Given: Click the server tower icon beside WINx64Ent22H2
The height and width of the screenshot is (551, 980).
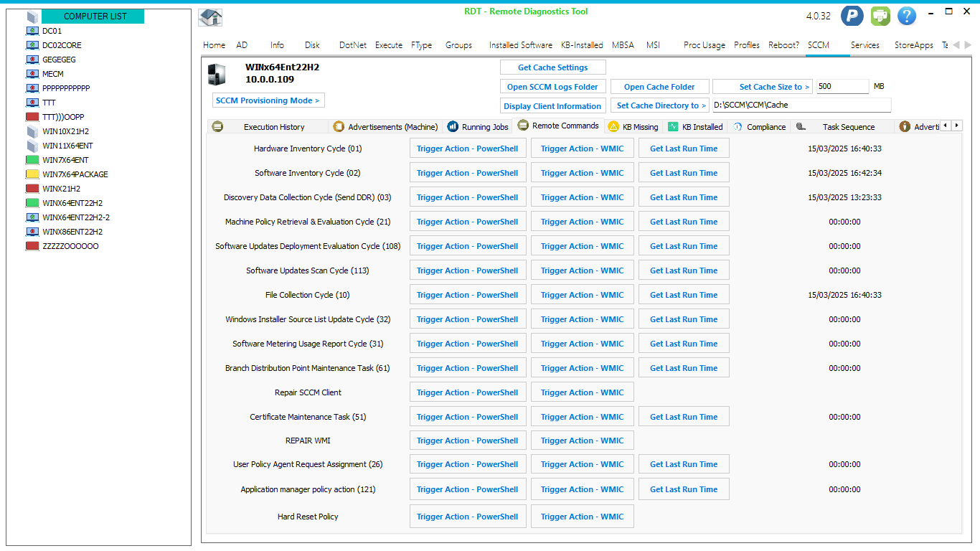Looking at the screenshot, I should 216,75.
